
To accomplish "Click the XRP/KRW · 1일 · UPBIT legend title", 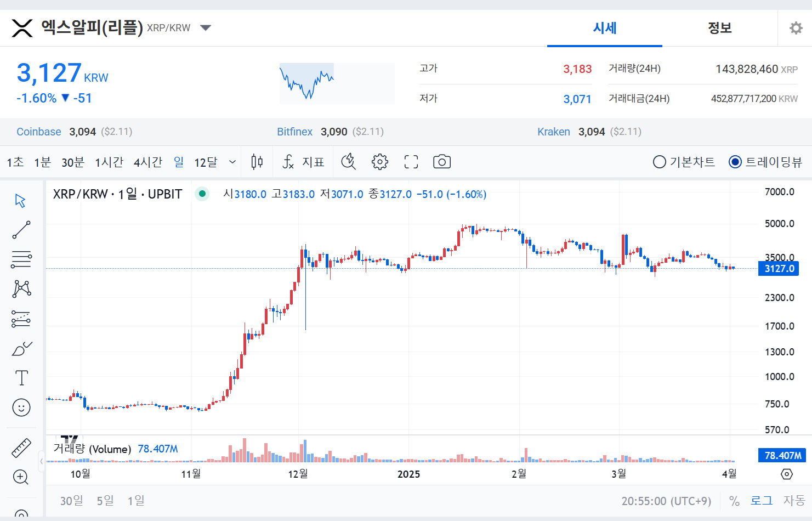I will click(x=117, y=194).
